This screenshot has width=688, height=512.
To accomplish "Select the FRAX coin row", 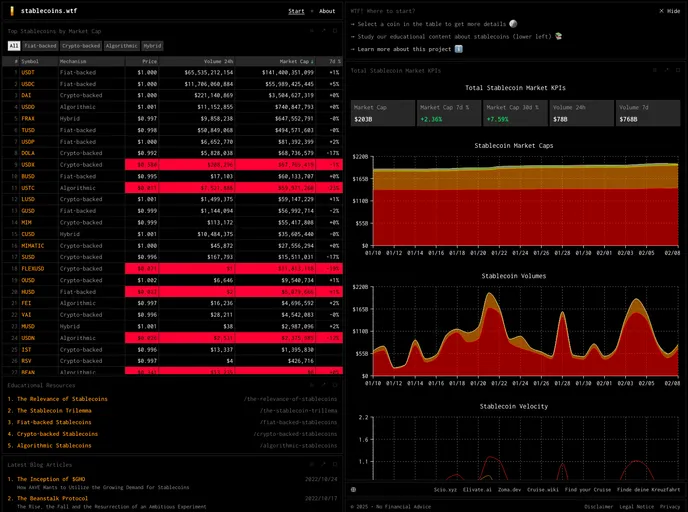I will coord(172,118).
